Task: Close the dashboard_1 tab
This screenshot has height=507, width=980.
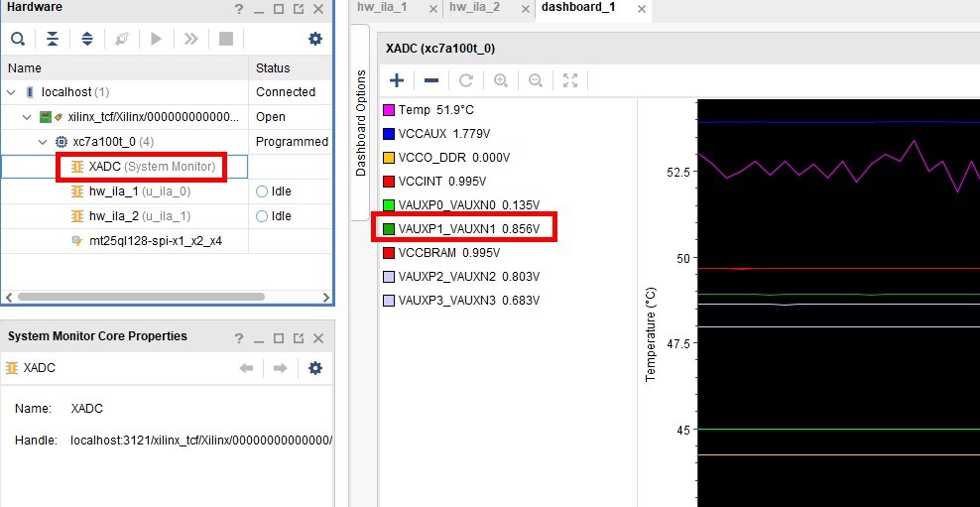Action: [641, 9]
